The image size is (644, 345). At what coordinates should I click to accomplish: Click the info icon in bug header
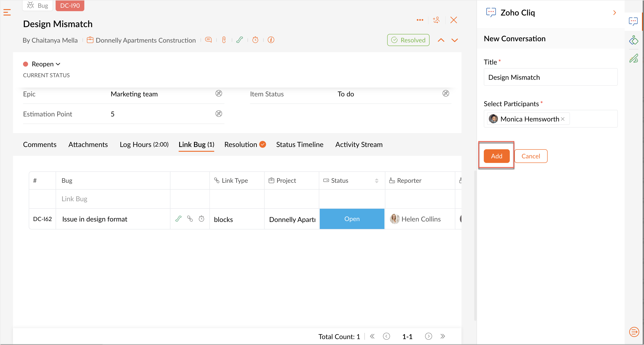click(271, 40)
